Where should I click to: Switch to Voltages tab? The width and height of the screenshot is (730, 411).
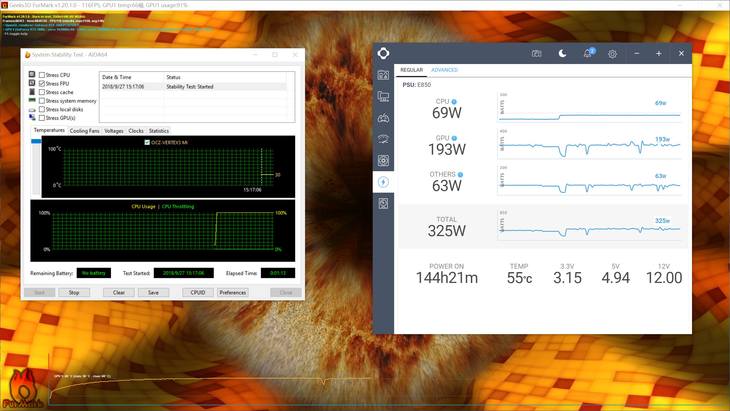pos(114,131)
